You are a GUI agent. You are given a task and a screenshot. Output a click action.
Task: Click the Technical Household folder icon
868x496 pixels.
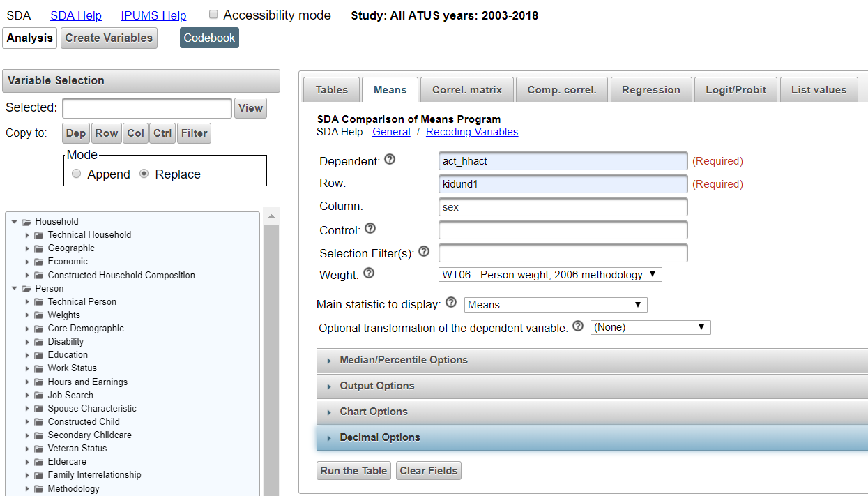(39, 235)
